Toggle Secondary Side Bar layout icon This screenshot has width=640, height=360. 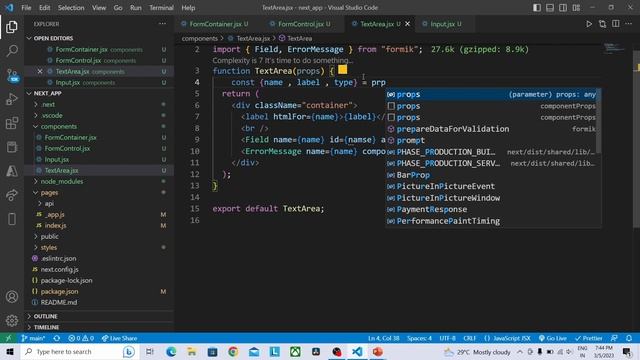(x=563, y=8)
